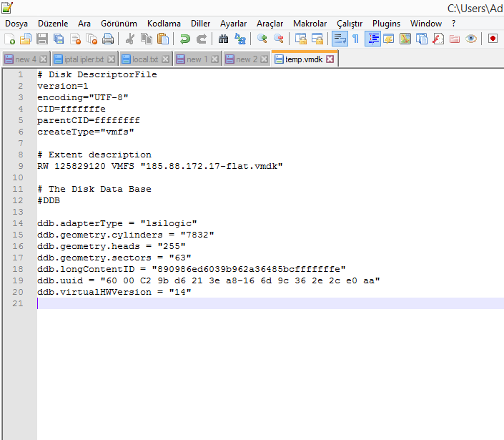Click the Cut scissors icon

(130, 39)
